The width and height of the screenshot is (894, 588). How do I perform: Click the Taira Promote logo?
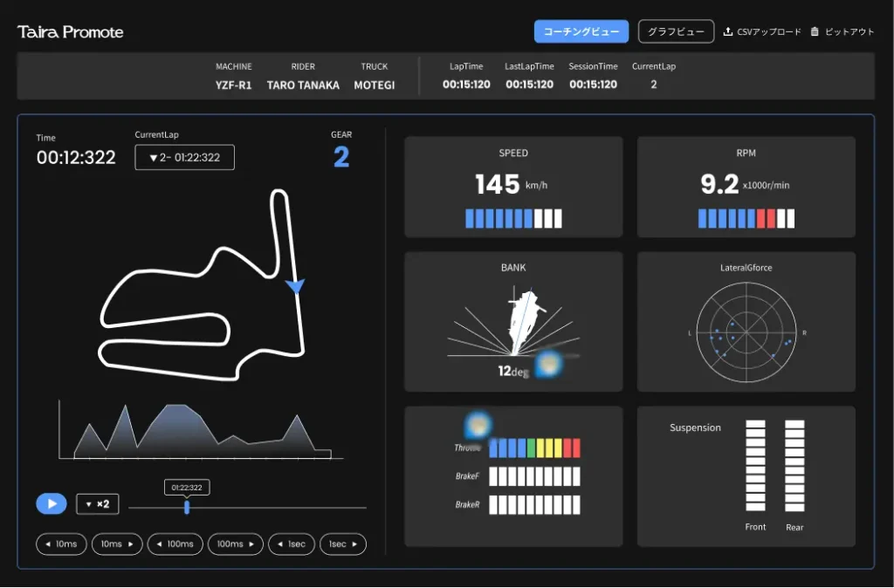coord(71,32)
